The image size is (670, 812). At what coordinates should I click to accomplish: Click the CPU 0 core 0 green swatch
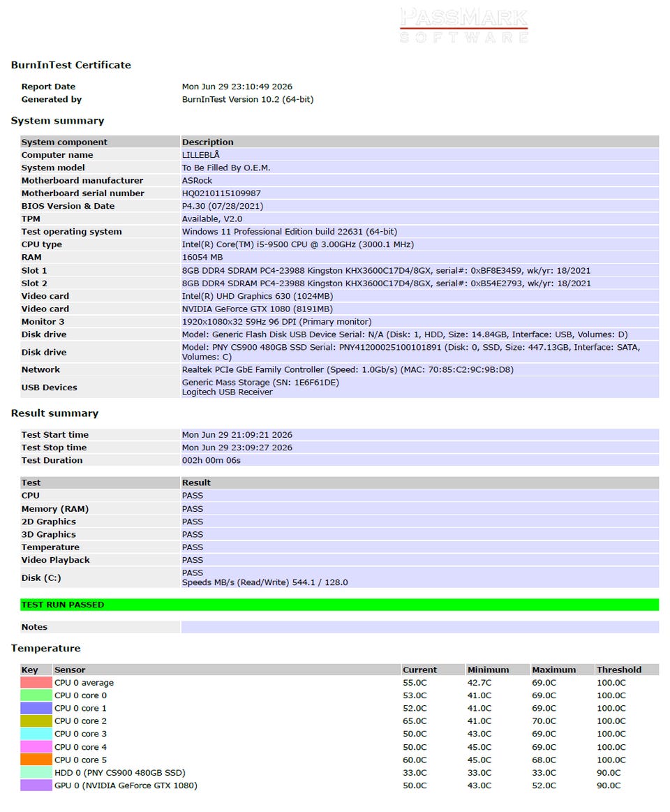[36, 695]
